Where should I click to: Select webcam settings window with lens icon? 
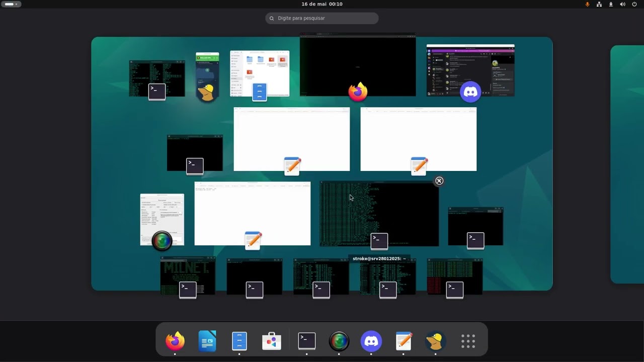click(x=162, y=220)
